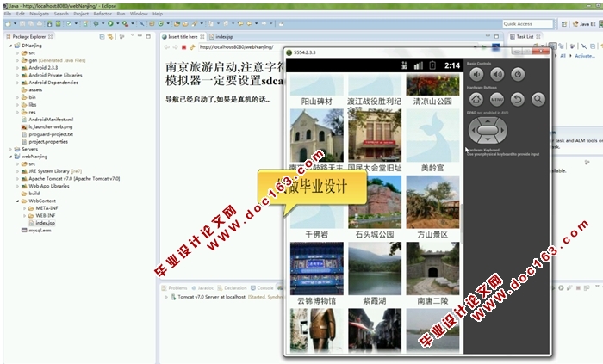Screen dimensions: 603x364
Task: Tap the 云锦博物馆 thumbnail in emulator
Action: (x=317, y=268)
